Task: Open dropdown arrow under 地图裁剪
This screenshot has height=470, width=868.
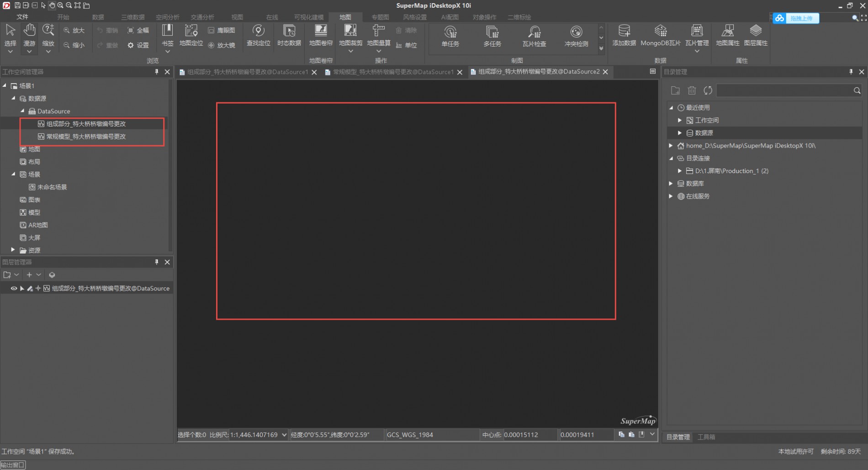Action: pos(350,52)
